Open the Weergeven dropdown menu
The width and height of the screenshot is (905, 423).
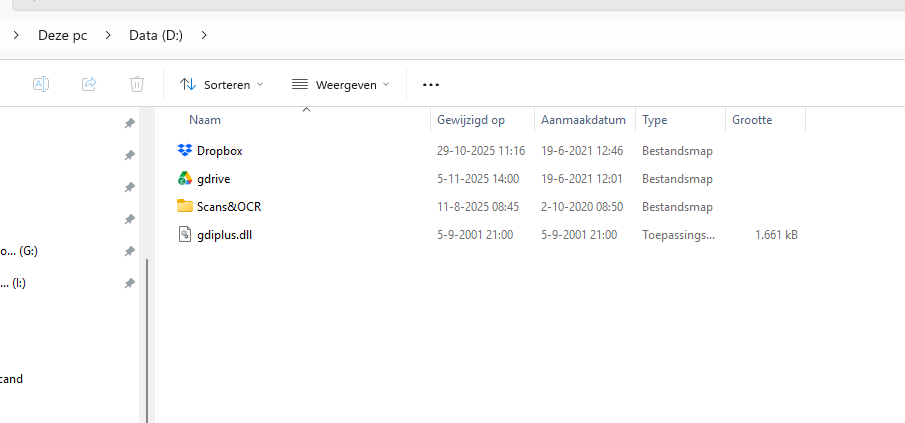[341, 85]
